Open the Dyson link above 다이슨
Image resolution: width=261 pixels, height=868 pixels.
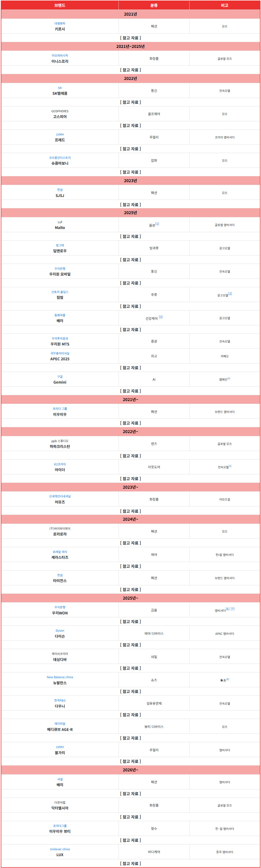tap(60, 631)
